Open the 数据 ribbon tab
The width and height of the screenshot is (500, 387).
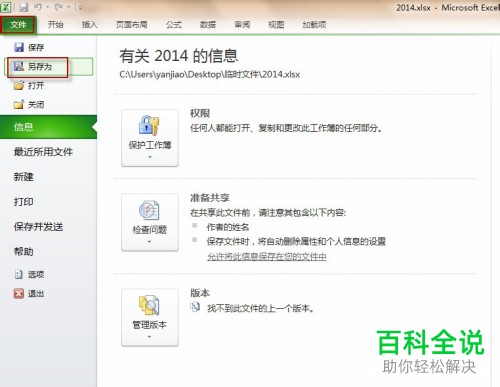click(x=208, y=25)
